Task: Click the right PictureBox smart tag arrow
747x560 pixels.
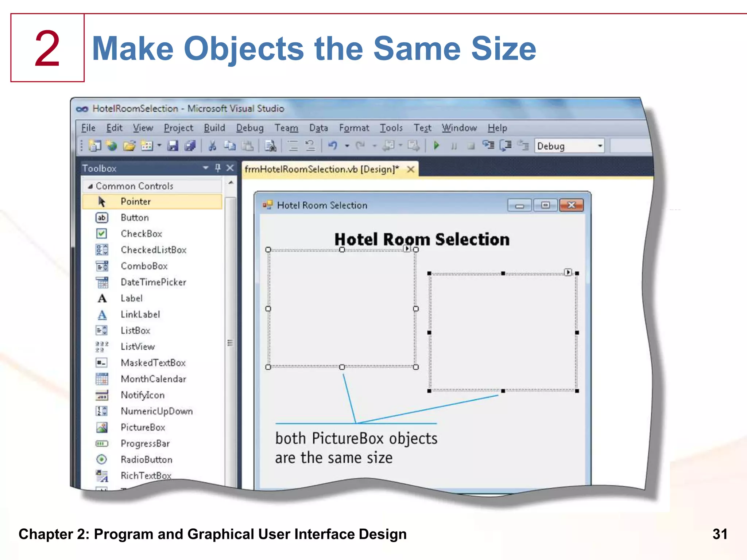Action: (568, 272)
